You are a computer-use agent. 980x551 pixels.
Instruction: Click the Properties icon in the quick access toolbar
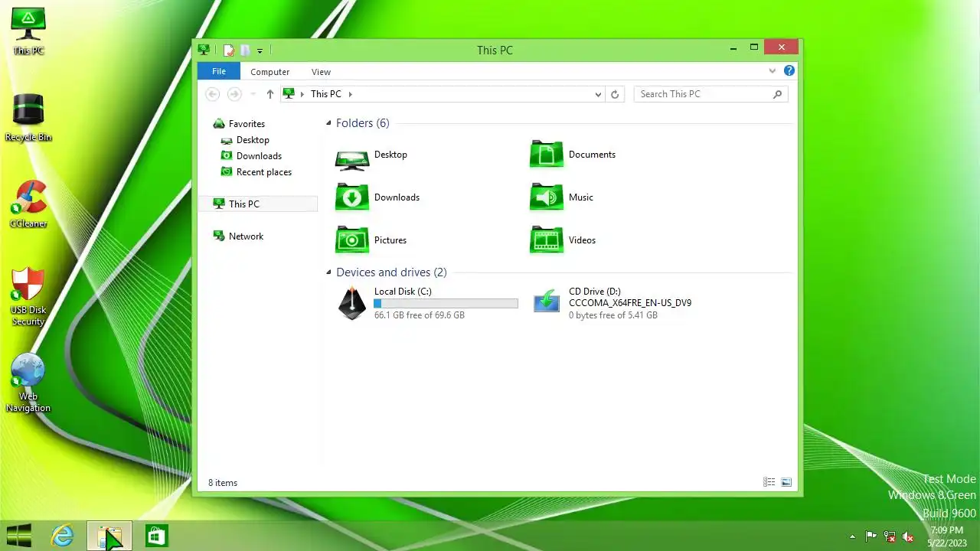point(228,51)
